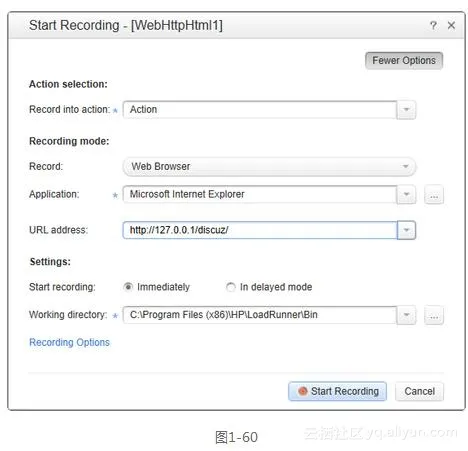Select the Immediately radio button
This screenshot has width=468, height=451.
coord(128,287)
